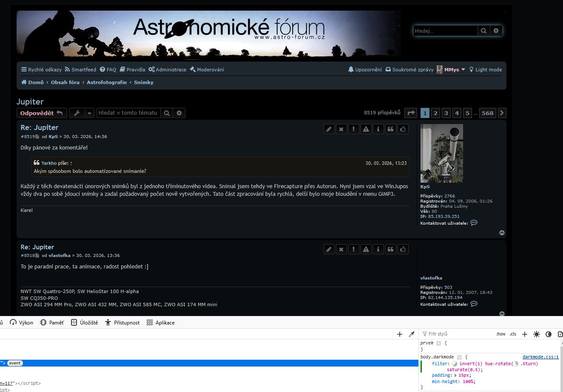Screen dimensions: 563x392
Task: Go to page 2 of topic
Action: coord(435,113)
